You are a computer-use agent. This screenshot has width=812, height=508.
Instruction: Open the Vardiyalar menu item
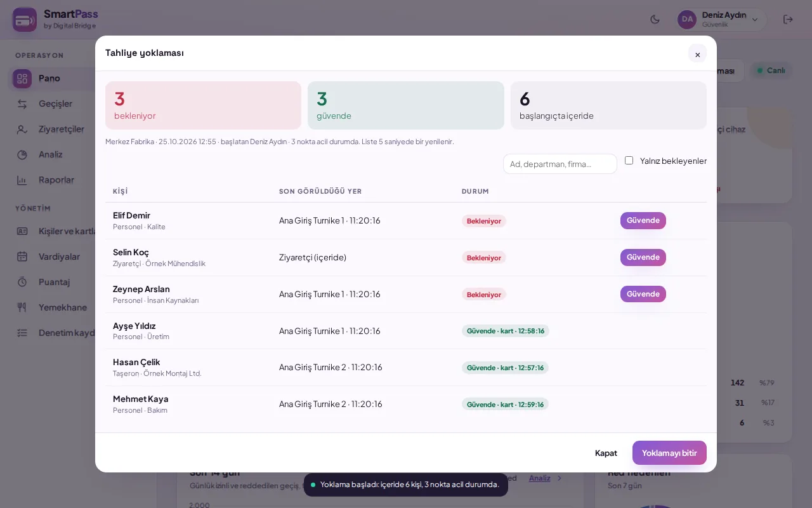59,257
